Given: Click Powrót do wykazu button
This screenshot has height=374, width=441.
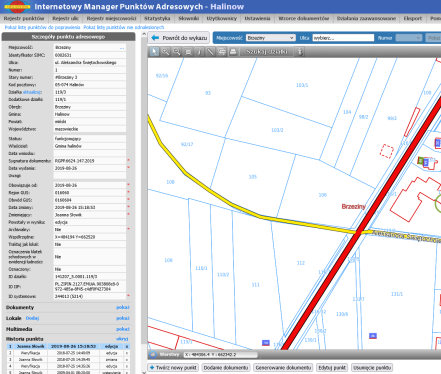Looking at the screenshot, I should pyautogui.click(x=179, y=38).
